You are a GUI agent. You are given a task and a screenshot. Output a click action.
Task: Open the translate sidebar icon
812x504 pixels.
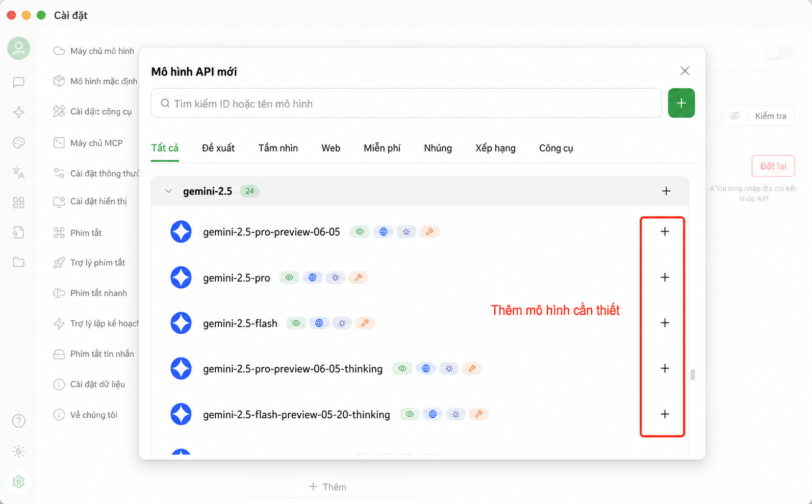pyautogui.click(x=19, y=173)
